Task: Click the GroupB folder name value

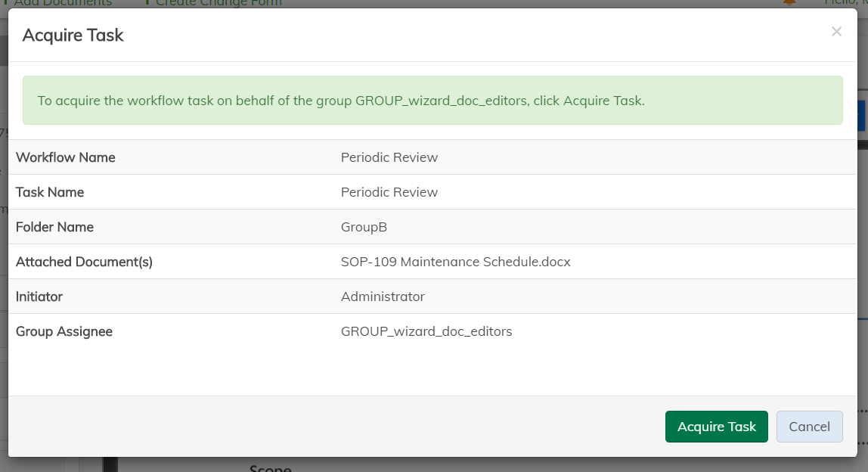Action: [364, 227]
